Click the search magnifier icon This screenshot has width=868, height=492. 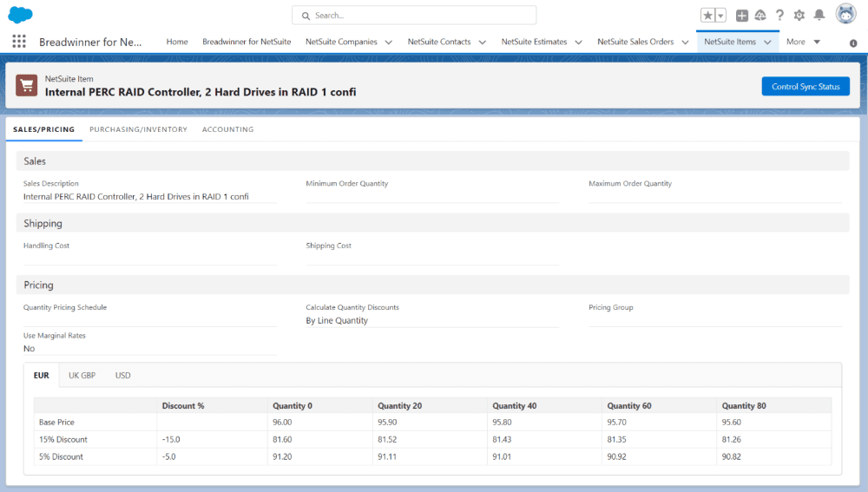pyautogui.click(x=306, y=16)
